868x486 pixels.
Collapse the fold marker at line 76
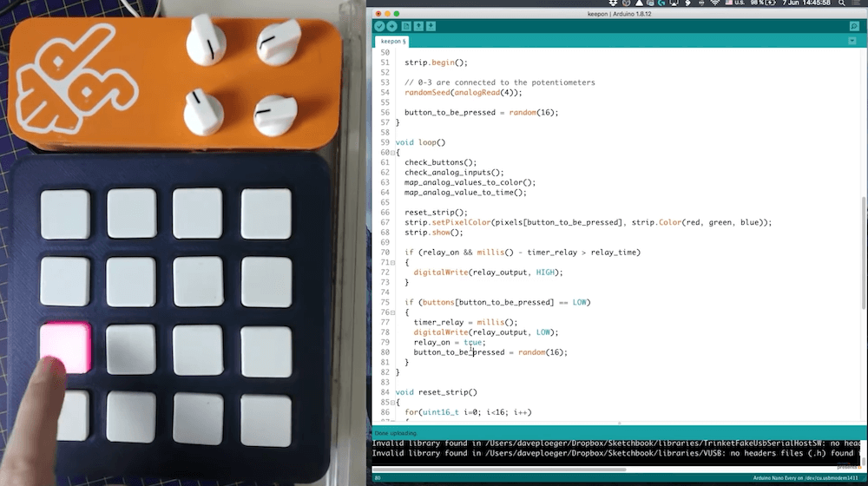pyautogui.click(x=393, y=312)
